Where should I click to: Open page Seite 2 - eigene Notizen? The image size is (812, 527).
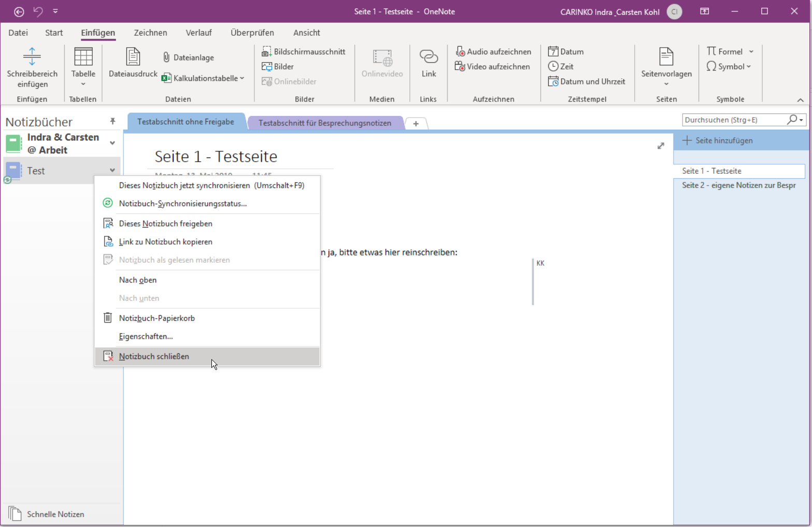(739, 185)
